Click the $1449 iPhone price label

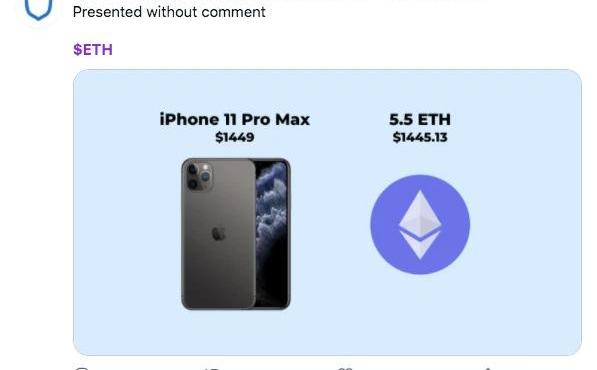tap(235, 137)
